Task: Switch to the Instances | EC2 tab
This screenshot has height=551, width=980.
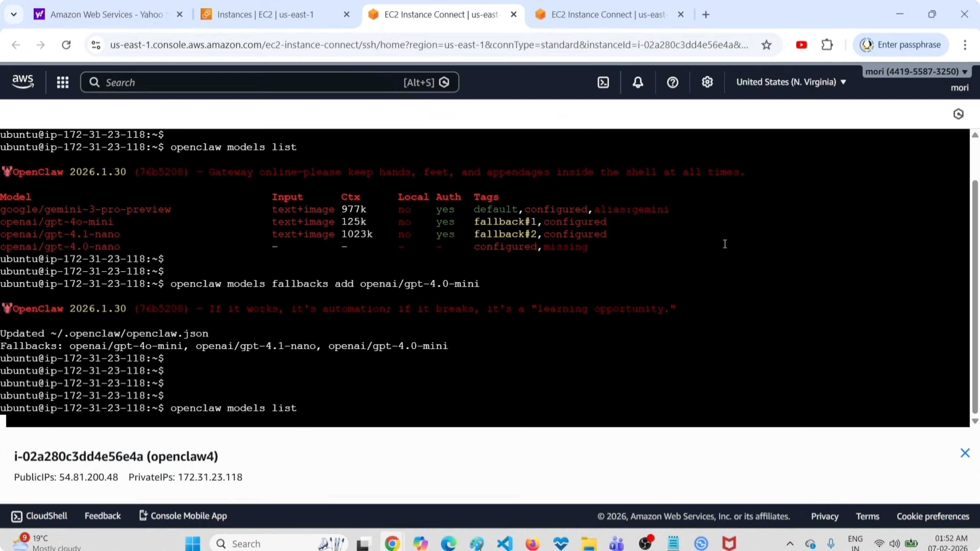Action: pos(266,14)
